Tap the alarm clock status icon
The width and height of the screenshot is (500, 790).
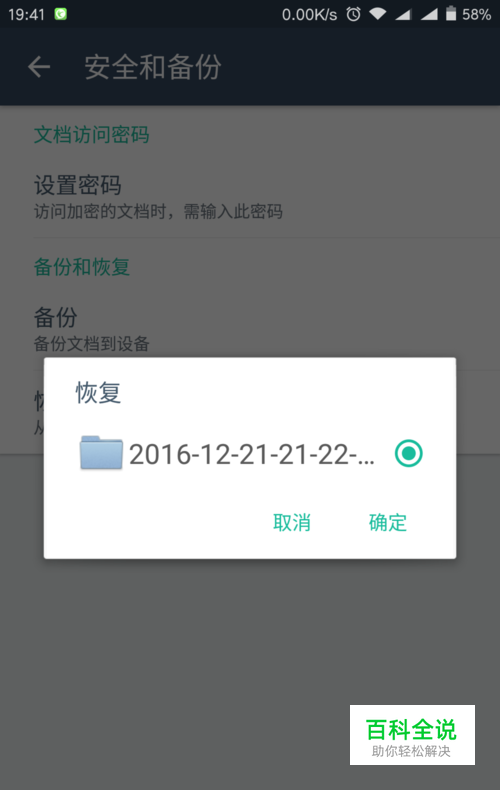pyautogui.click(x=353, y=14)
